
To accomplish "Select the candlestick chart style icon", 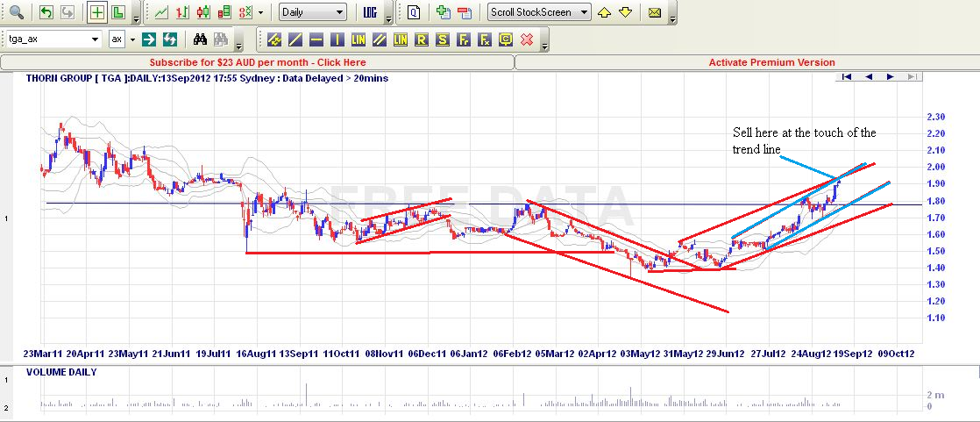I will pyautogui.click(x=203, y=12).
